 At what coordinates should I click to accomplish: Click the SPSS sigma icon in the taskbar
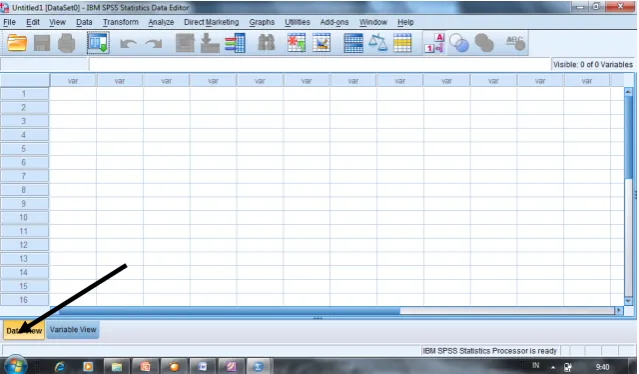[x=258, y=367]
